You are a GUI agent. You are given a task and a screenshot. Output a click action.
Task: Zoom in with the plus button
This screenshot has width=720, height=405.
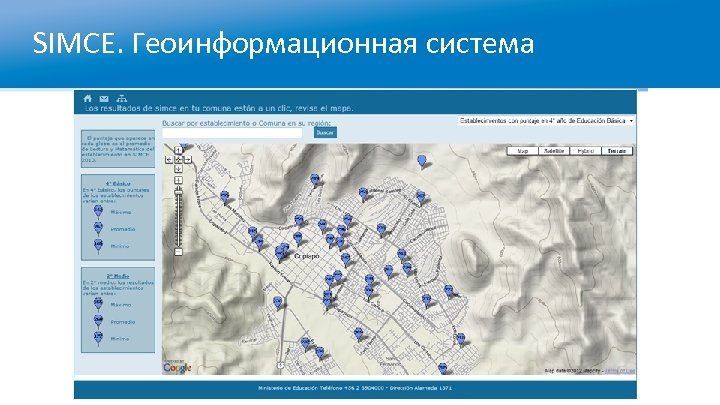pyautogui.click(x=178, y=180)
